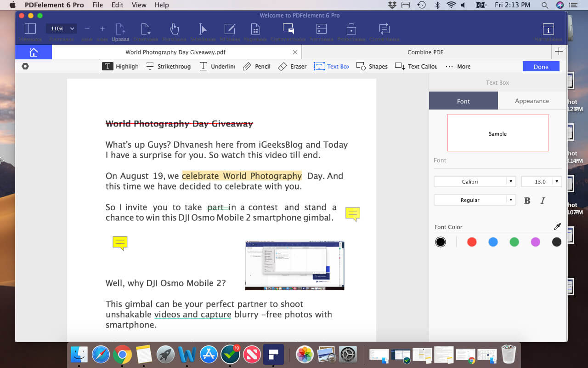Choose the purple font color swatch
The width and height of the screenshot is (588, 368).
[535, 242]
